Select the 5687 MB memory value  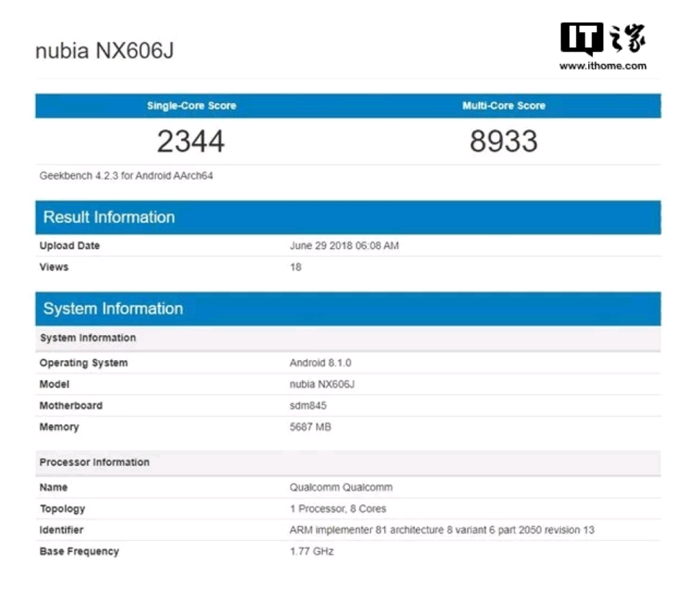pos(310,427)
